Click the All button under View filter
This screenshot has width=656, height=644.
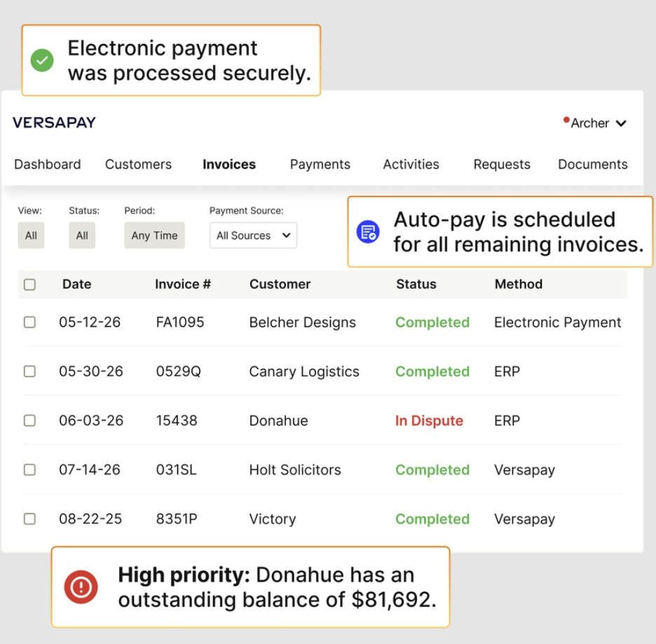coord(31,235)
